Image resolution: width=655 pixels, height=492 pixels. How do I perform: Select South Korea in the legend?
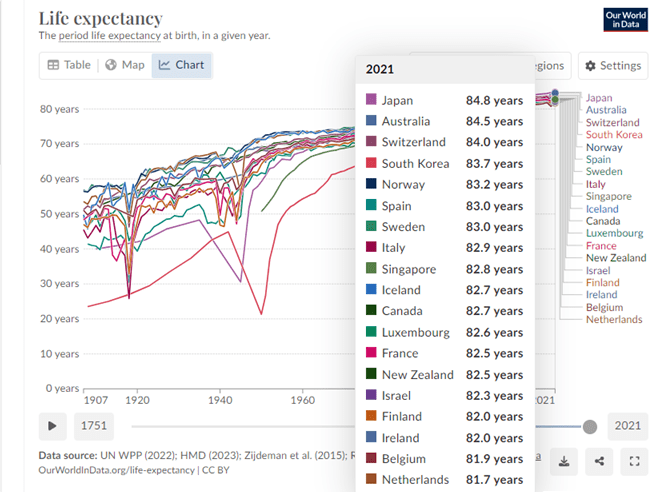[x=614, y=134]
